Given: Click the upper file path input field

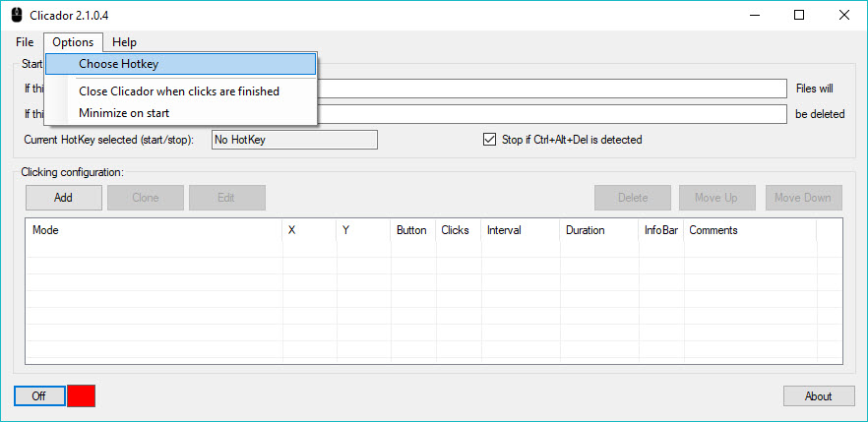Looking at the screenshot, I should [x=552, y=89].
